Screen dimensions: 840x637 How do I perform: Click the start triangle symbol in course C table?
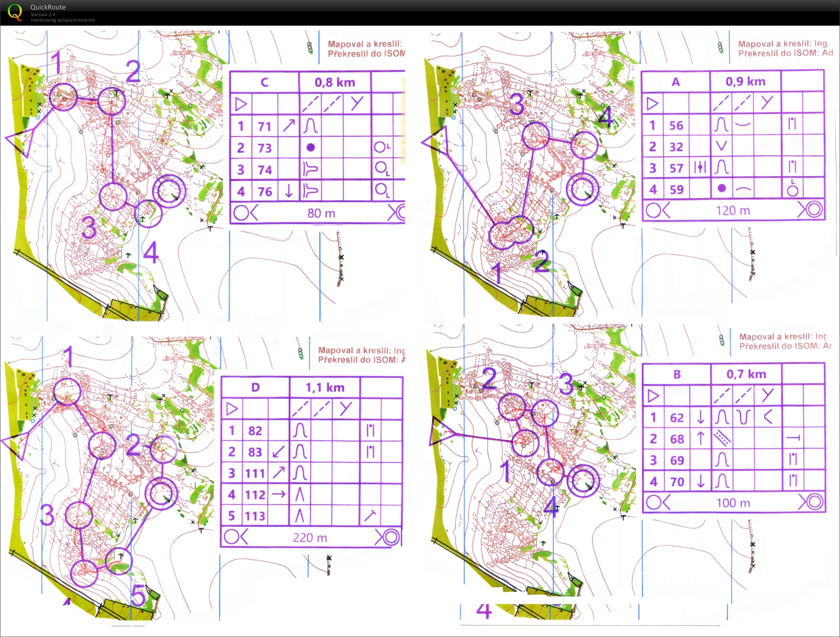(241, 104)
